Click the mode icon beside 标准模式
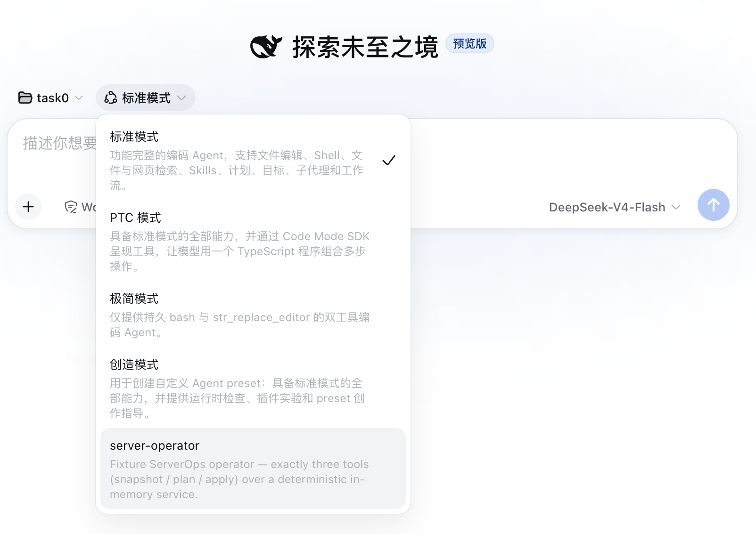The image size is (756, 534). [111, 97]
